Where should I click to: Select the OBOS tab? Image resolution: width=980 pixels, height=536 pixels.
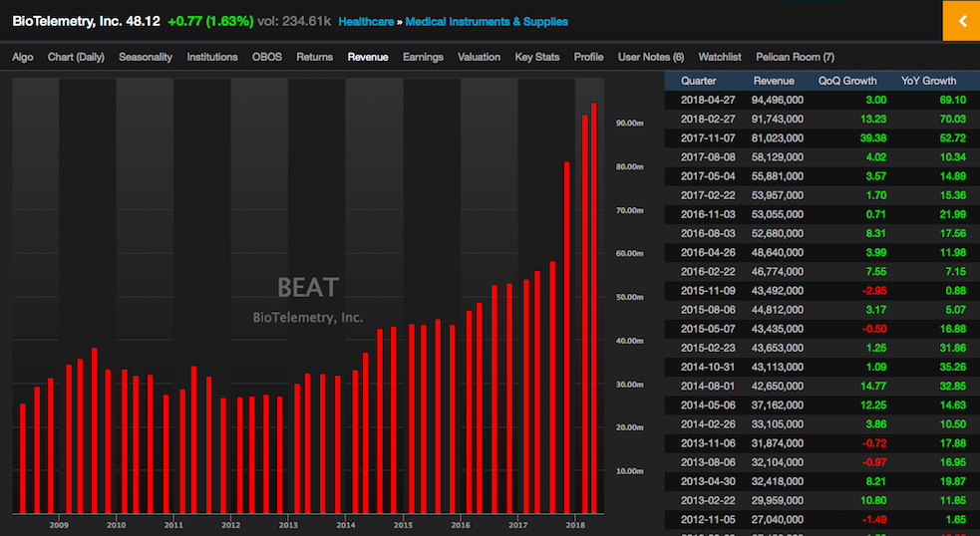(x=267, y=57)
